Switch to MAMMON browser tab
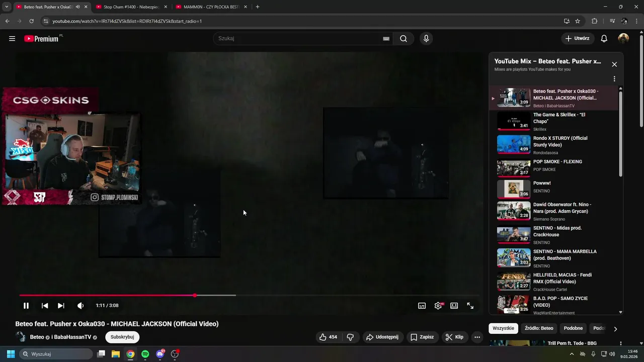This screenshot has height=362, width=644. 211,7
